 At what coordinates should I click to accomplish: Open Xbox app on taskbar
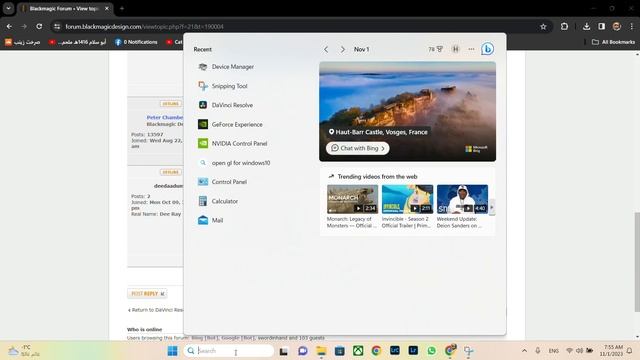pyautogui.click(x=358, y=351)
